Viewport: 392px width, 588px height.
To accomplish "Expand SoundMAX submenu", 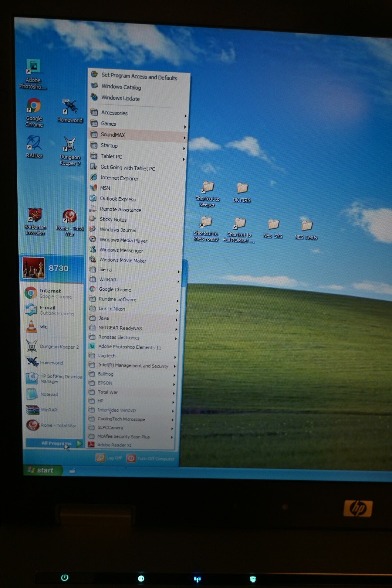I will pos(138,135).
